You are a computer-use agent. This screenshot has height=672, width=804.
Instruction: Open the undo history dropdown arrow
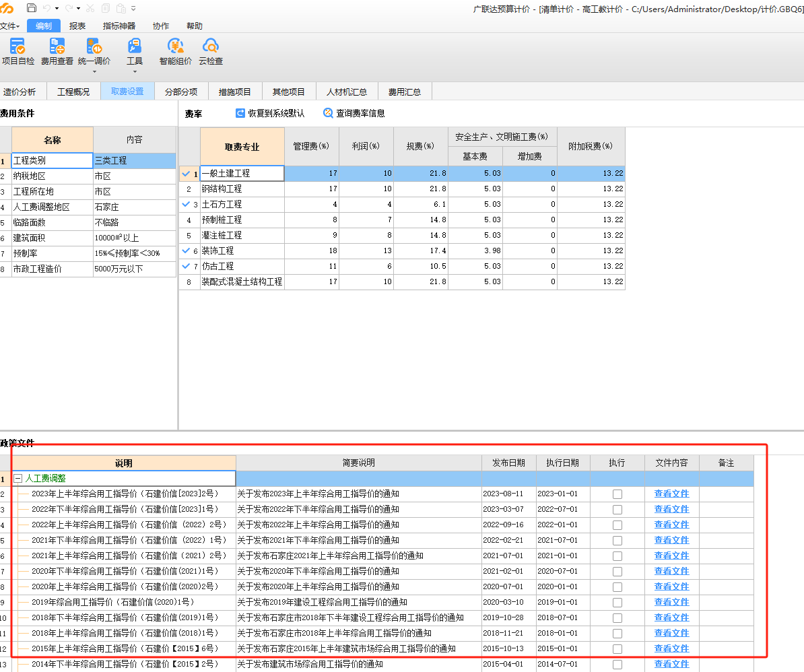point(57,9)
